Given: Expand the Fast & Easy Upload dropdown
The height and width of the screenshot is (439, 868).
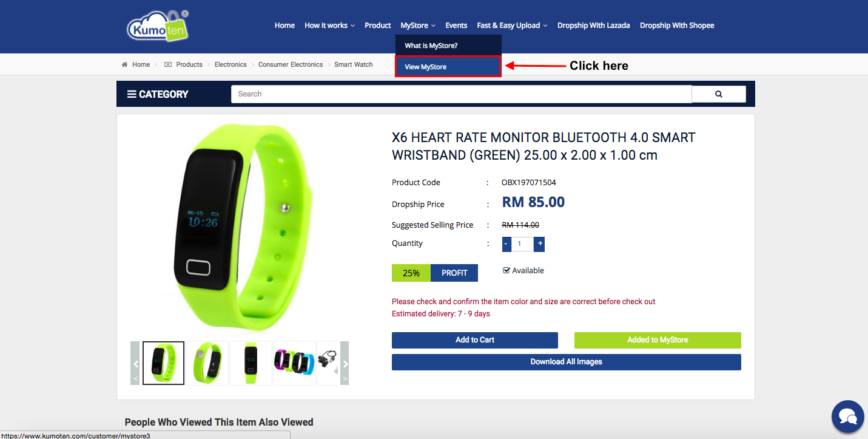Looking at the screenshot, I should click(512, 26).
